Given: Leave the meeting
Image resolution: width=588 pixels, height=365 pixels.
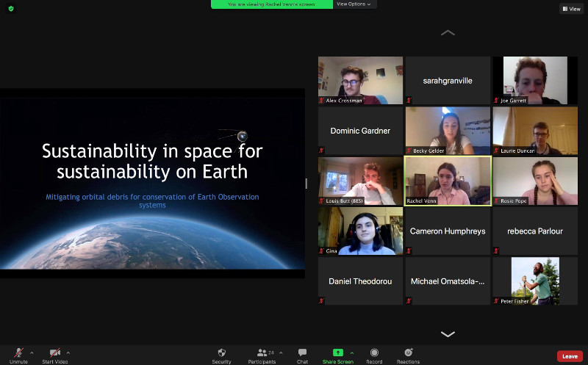Looking at the screenshot, I should (x=569, y=356).
